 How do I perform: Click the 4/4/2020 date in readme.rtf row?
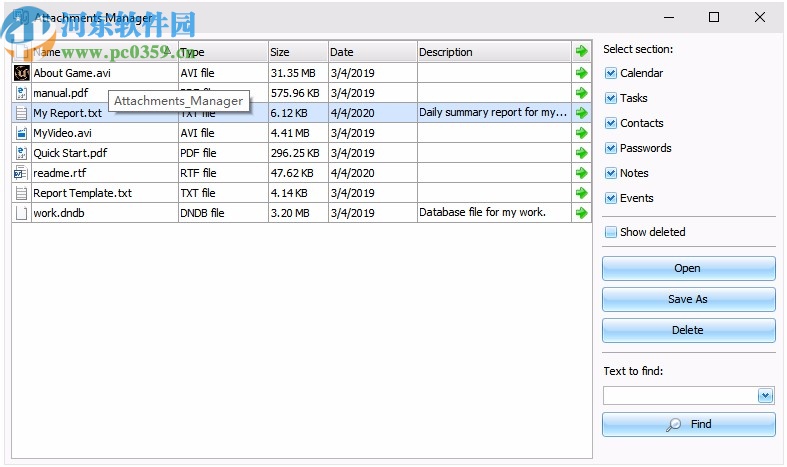coord(372,173)
